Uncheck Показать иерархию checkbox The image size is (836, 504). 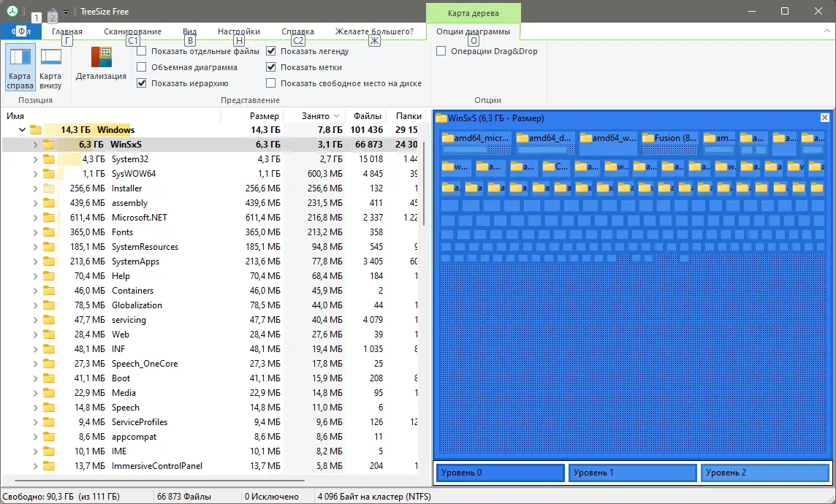(x=141, y=83)
